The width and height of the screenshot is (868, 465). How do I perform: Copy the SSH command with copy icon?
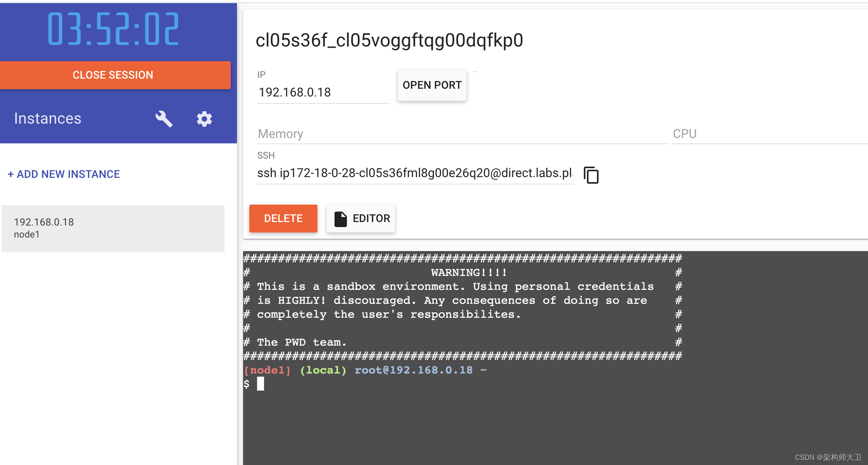(590, 175)
